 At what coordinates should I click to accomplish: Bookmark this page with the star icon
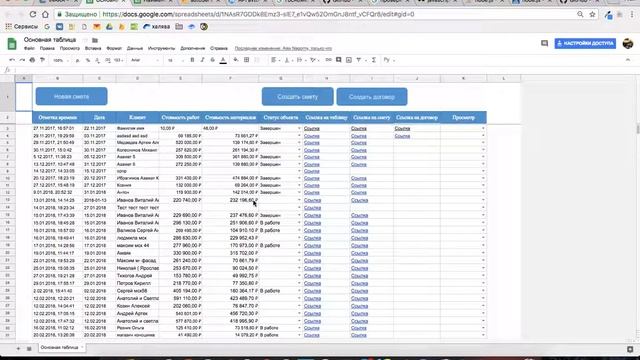pyautogui.click(x=592, y=14)
